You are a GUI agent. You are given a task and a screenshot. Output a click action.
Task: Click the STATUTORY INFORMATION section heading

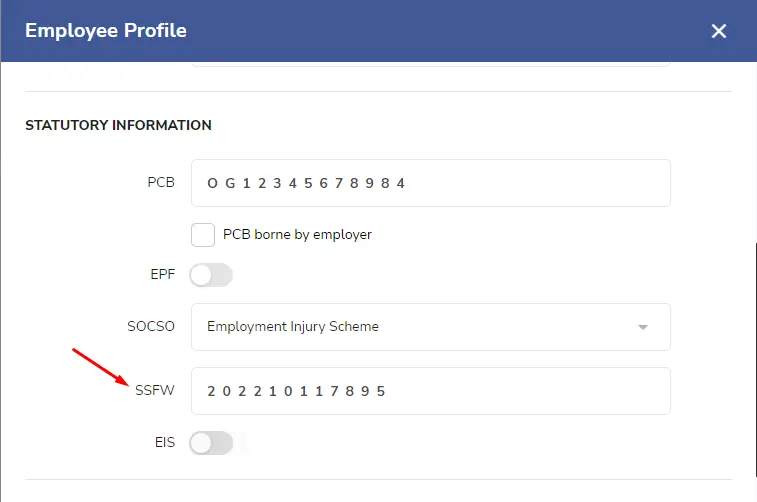pyautogui.click(x=118, y=125)
